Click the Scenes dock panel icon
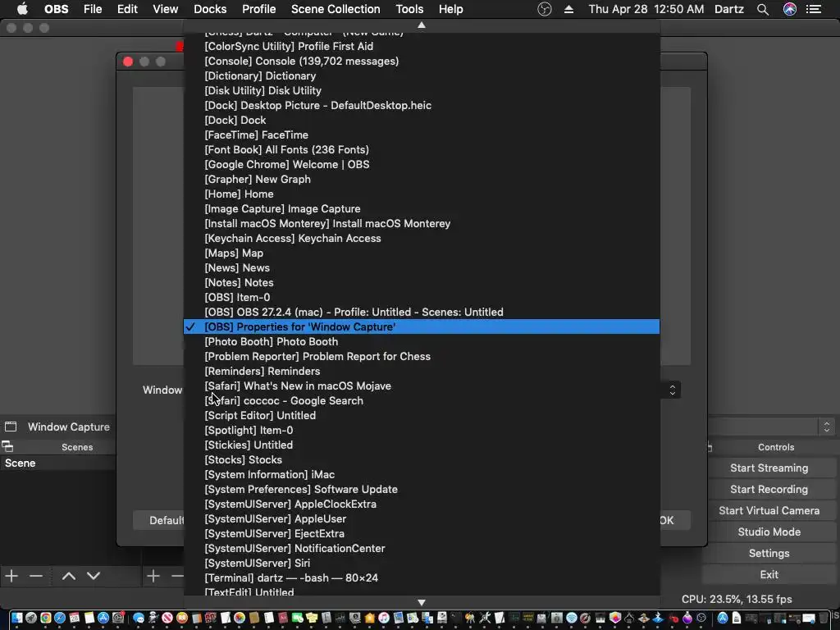This screenshot has height=630, width=840. tap(7, 446)
